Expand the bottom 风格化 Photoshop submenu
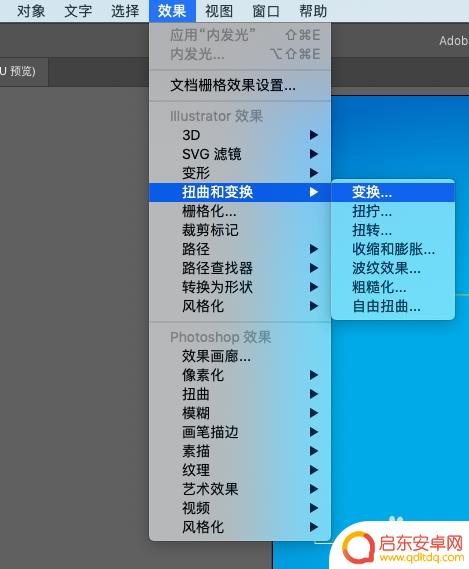469x569 pixels. tap(240, 527)
